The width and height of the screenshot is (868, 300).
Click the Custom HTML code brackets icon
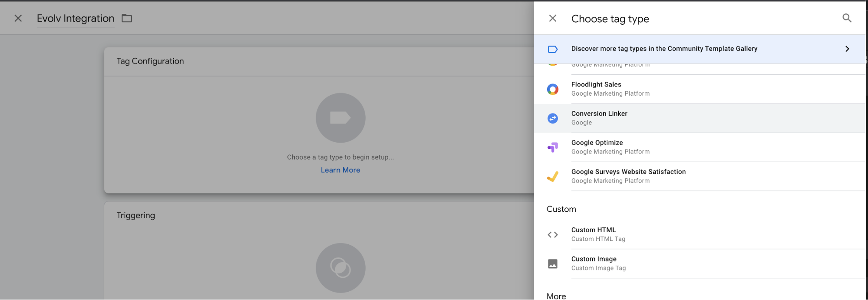(x=553, y=235)
